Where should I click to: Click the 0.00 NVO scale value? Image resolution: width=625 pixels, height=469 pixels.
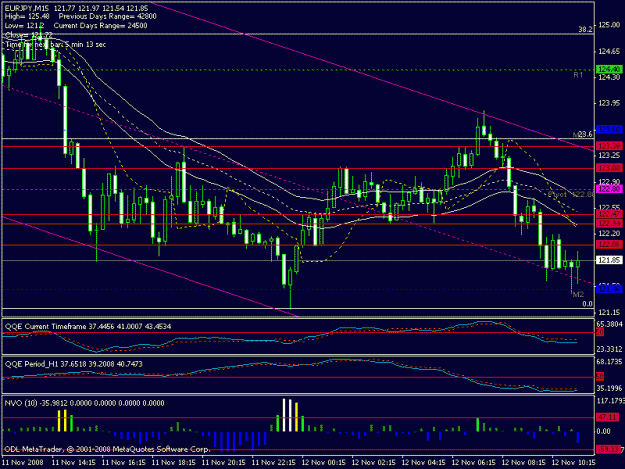[603, 431]
